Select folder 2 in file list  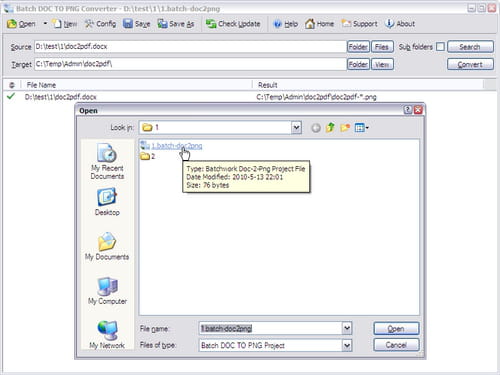(148, 156)
